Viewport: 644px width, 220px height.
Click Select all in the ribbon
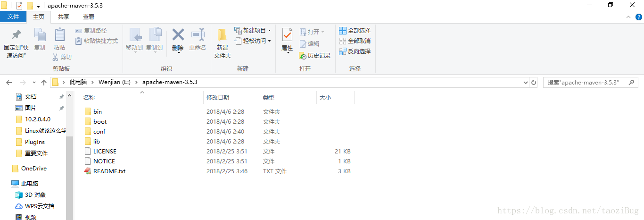355,31
